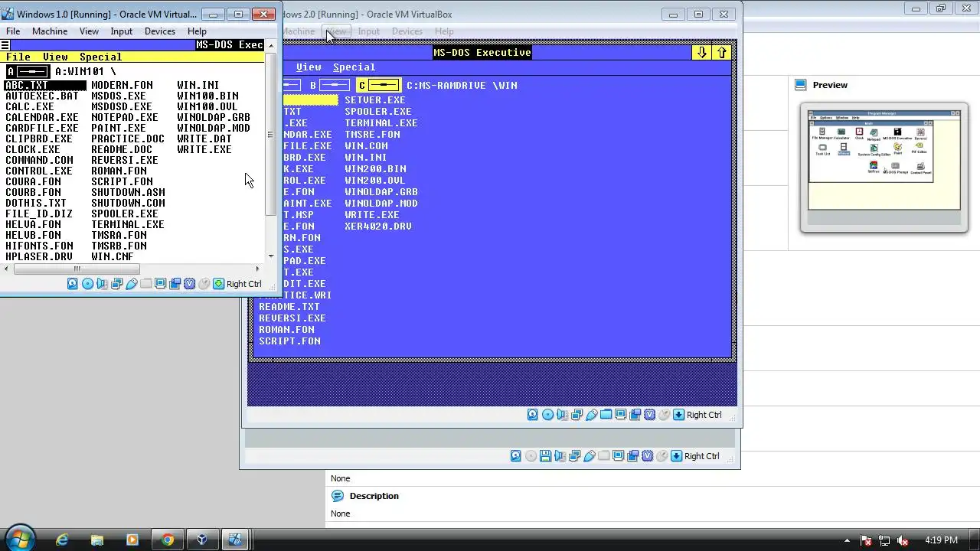The image size is (980, 551).
Task: Select CALC.EXE in Windows 1.0 file list
Action: 30,106
